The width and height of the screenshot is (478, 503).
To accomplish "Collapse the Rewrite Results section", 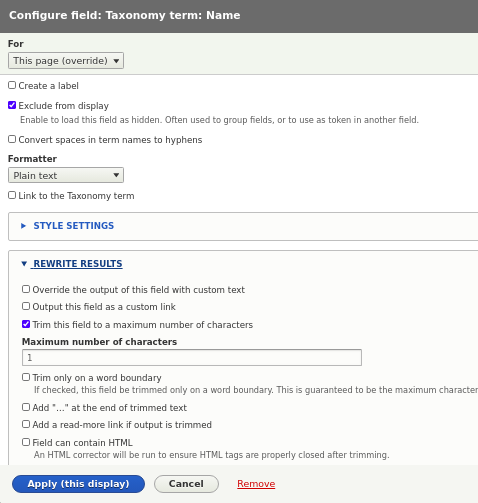I will coord(78,264).
